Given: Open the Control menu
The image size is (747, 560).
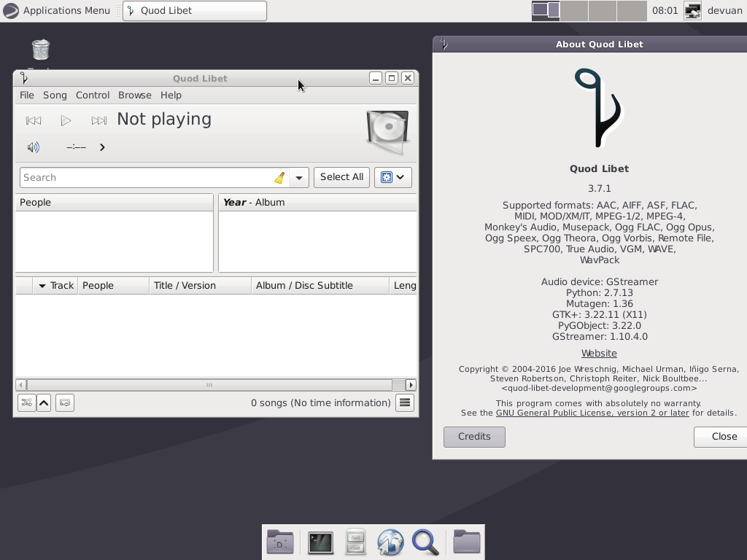Looking at the screenshot, I should click(93, 96).
